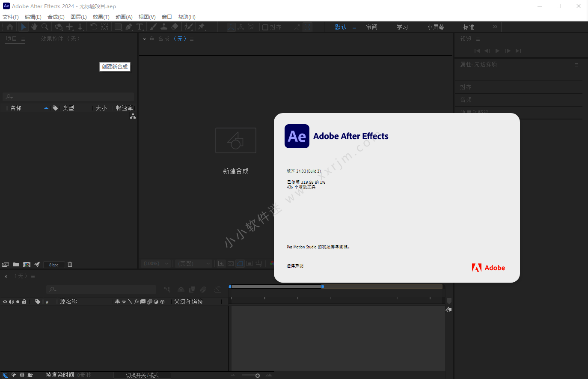588x379 pixels.
Task: Open the 项目 panel menu
Action: click(23, 39)
